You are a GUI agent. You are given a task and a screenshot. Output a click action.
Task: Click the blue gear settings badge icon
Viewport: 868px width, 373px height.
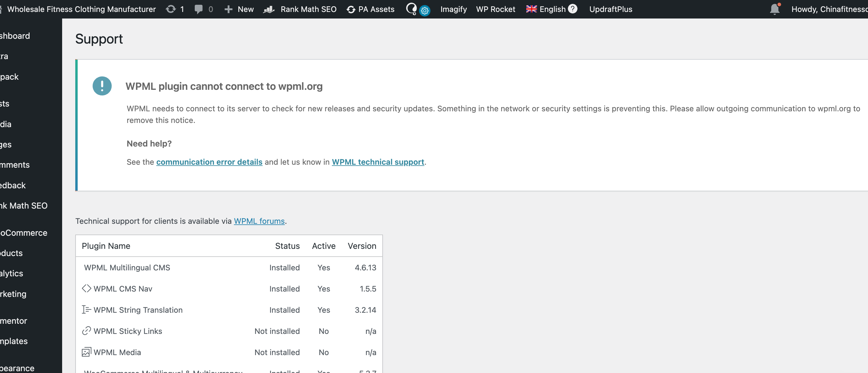pyautogui.click(x=424, y=11)
